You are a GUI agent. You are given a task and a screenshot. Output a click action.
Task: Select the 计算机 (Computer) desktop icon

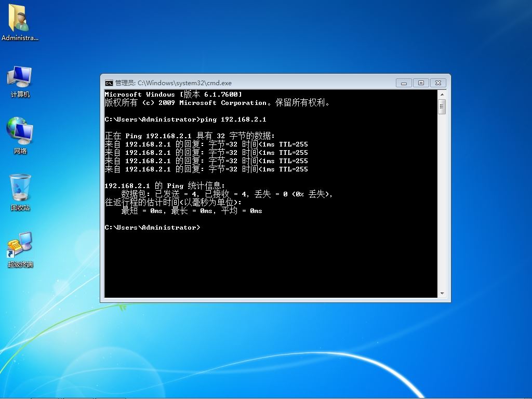tap(20, 82)
